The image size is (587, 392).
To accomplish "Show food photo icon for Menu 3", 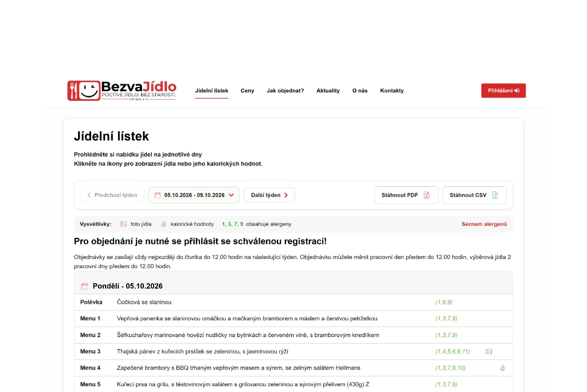I will coord(488,351).
